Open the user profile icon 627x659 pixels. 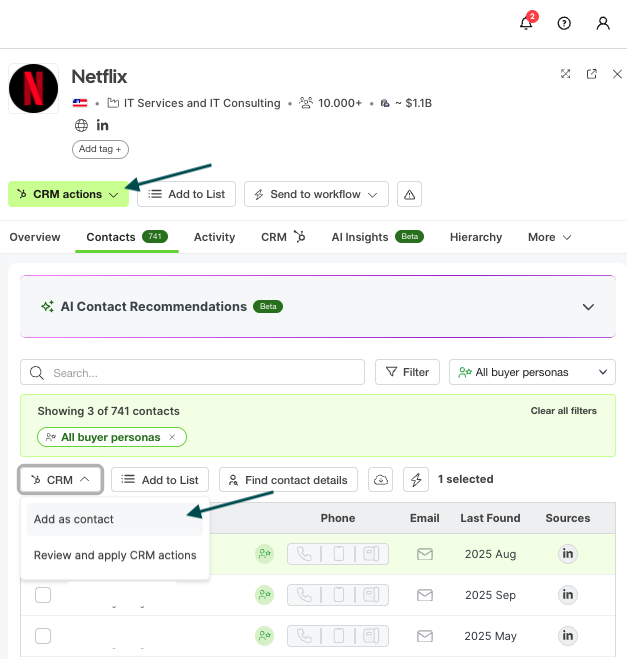[x=603, y=23]
